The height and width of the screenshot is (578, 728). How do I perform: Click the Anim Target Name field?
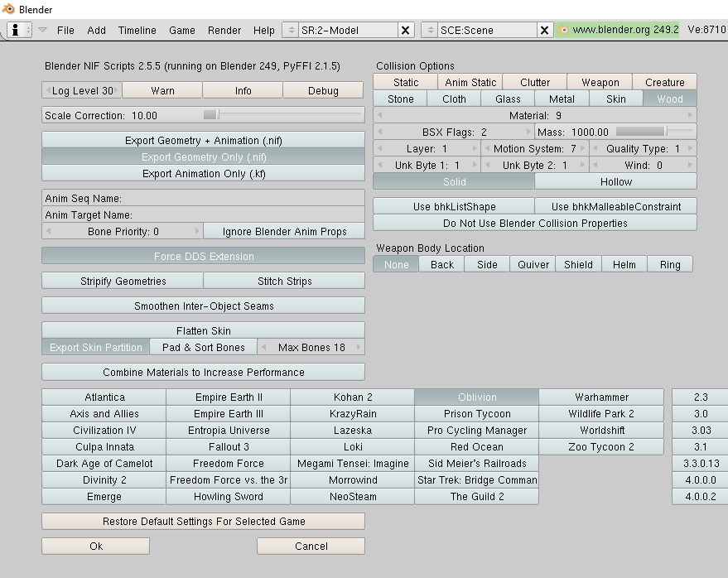click(204, 215)
